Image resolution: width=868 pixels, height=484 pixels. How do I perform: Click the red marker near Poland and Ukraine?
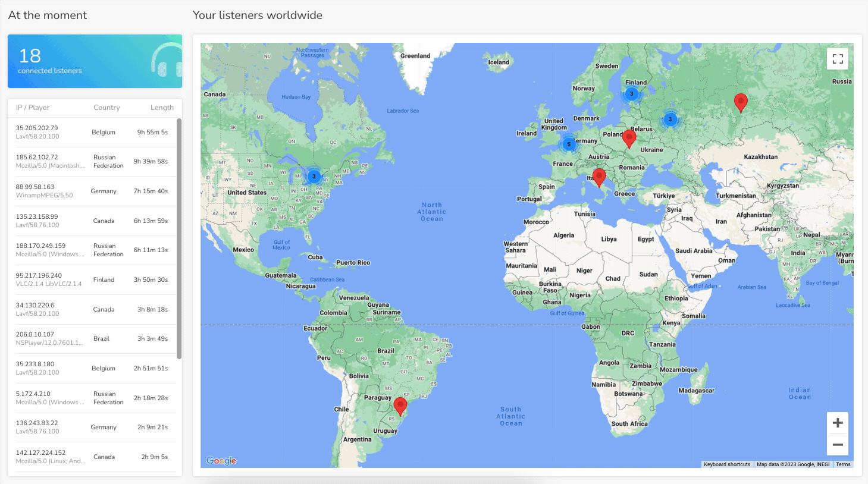click(x=629, y=138)
